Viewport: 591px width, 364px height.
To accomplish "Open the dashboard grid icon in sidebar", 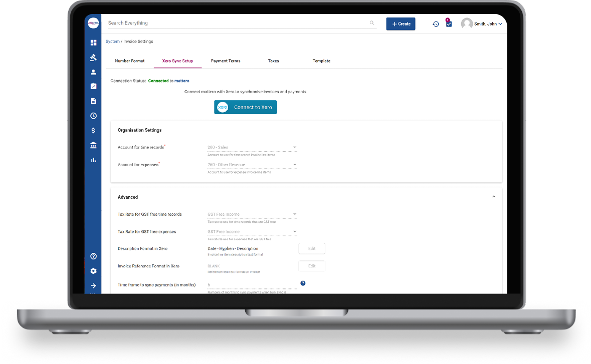I will pyautogui.click(x=93, y=43).
